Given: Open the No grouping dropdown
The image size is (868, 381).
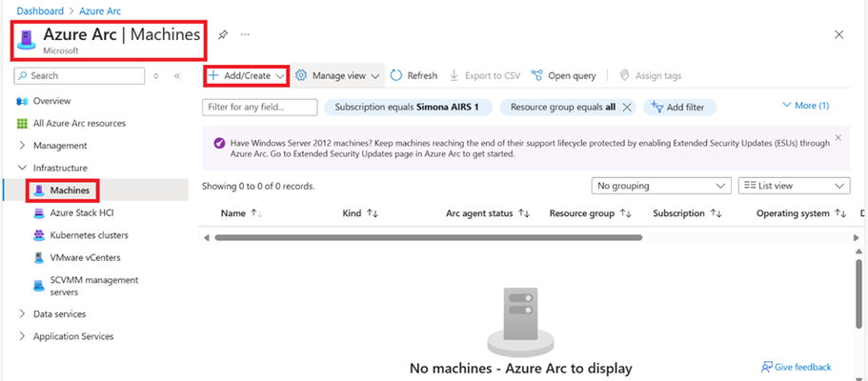Looking at the screenshot, I should [x=661, y=186].
